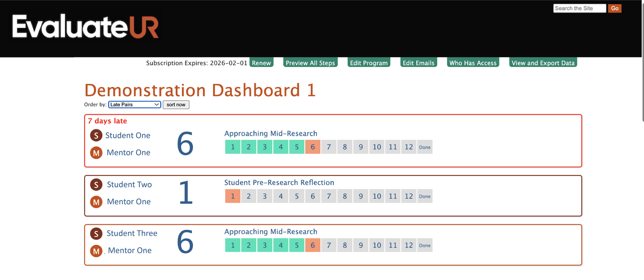
Task: Click the Renew subscription button
Action: tap(261, 63)
